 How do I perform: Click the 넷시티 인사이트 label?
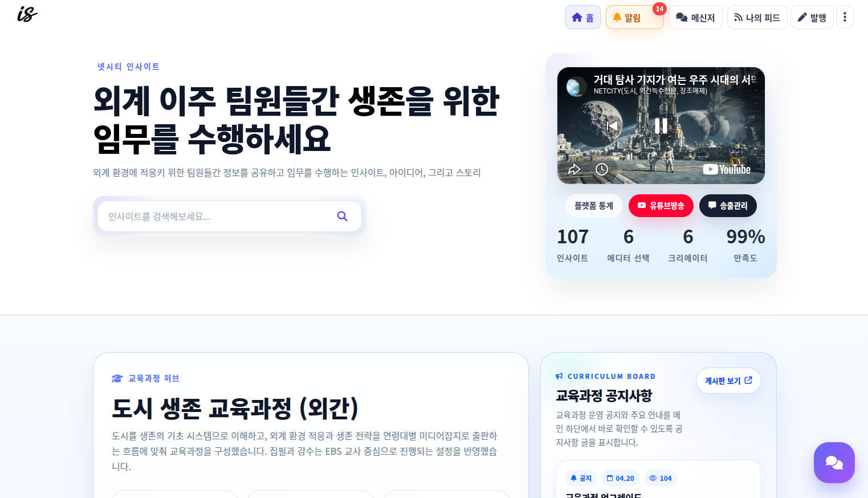point(128,67)
